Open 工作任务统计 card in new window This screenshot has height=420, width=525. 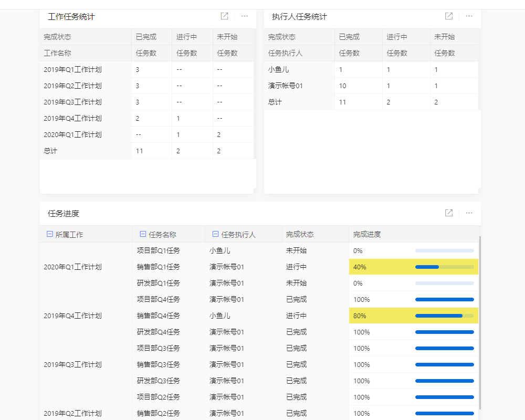tap(224, 16)
